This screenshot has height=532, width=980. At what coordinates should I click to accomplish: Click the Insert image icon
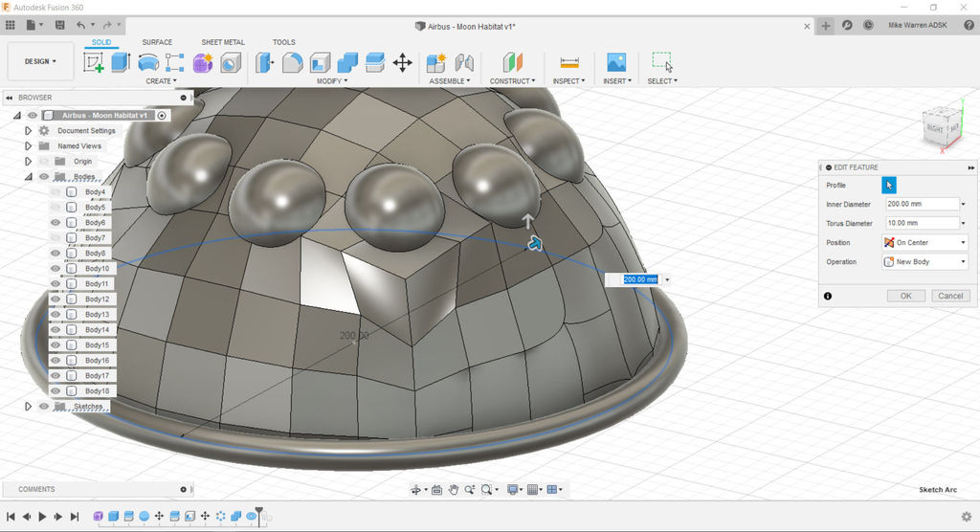point(617,62)
